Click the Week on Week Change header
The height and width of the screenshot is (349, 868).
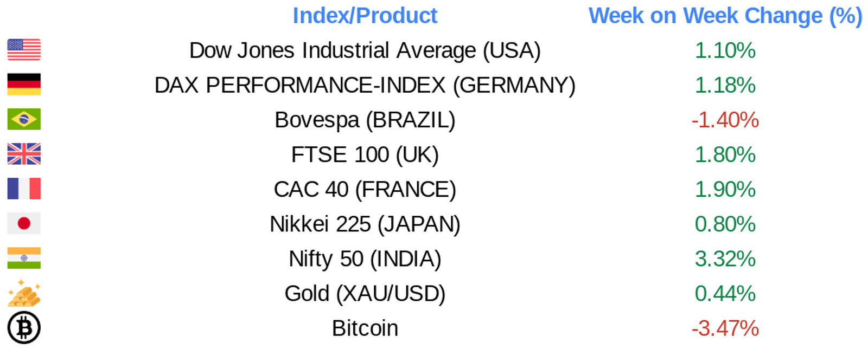pyautogui.click(x=725, y=16)
